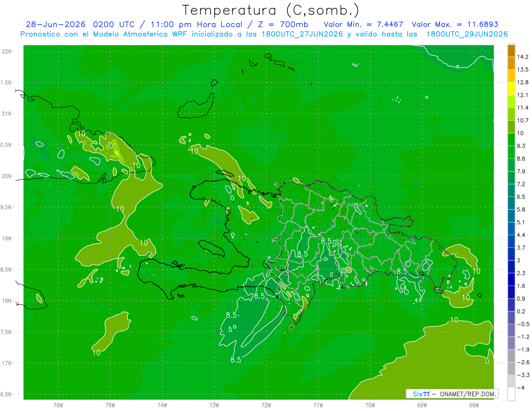Click the "72W" longitude axis label
This screenshot has width=532, height=411.
pyautogui.click(x=266, y=405)
